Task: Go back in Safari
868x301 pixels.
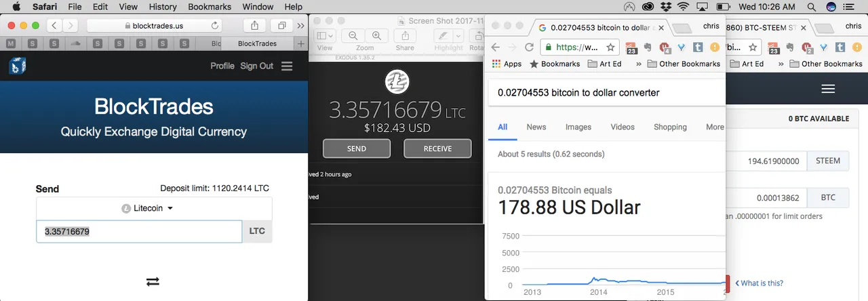Action: click(x=54, y=25)
